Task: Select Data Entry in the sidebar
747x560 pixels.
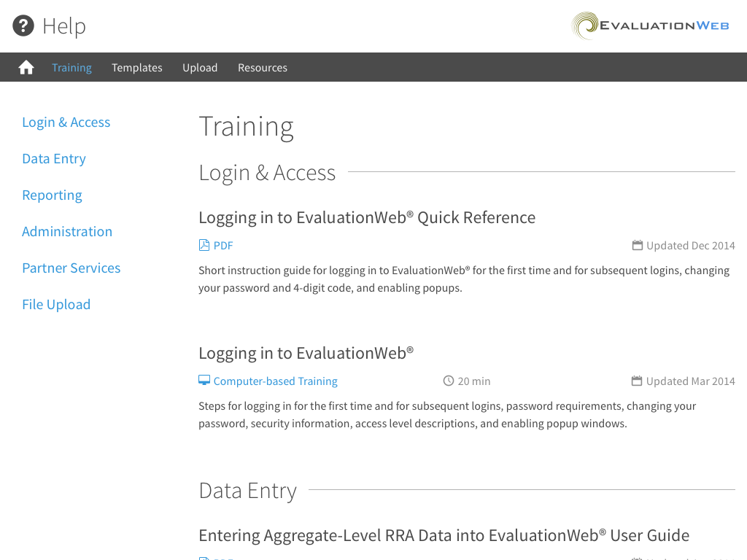Action: tap(54, 158)
